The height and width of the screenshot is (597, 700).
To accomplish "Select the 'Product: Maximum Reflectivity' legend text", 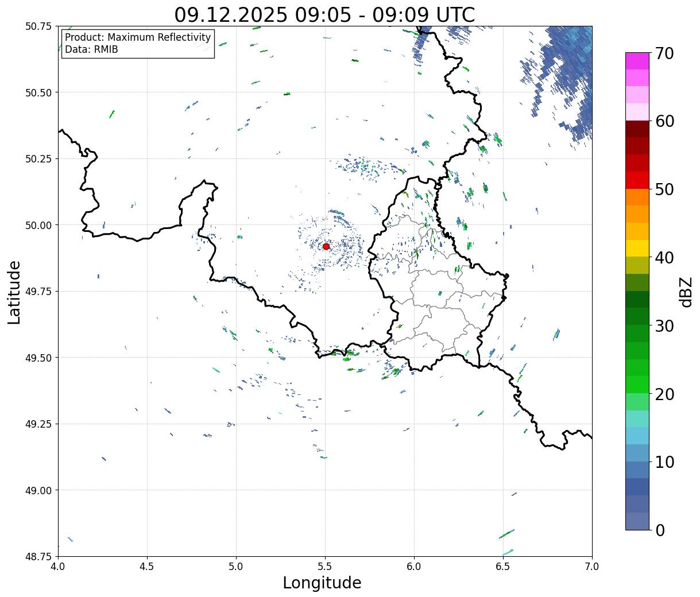I will click(138, 38).
